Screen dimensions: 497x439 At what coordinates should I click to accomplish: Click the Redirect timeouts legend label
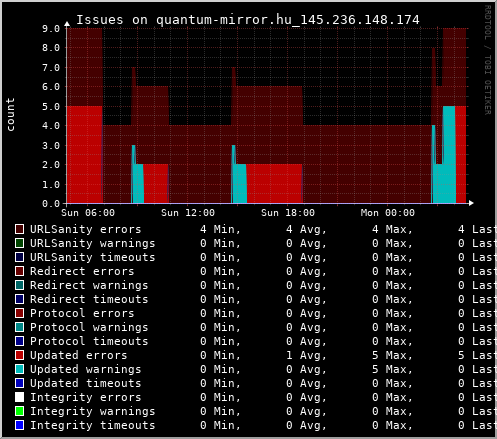tap(89, 299)
